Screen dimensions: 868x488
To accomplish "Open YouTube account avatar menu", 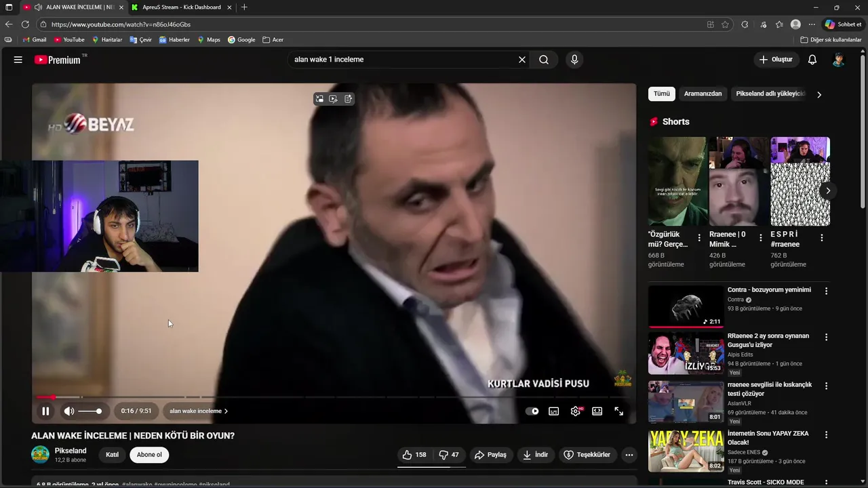I will pos(839,60).
